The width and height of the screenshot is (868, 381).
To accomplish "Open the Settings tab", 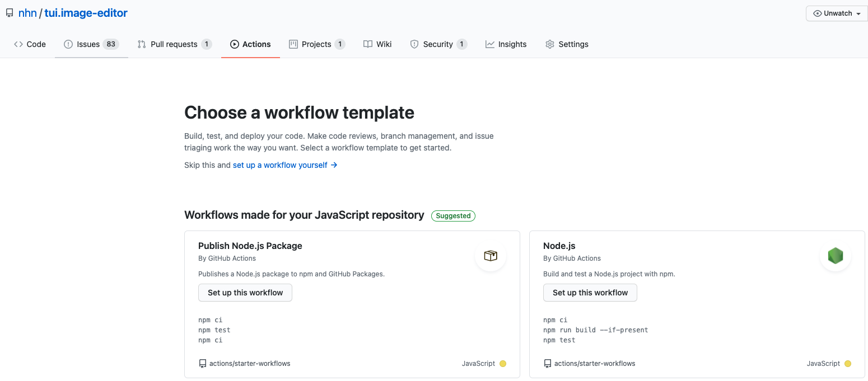I will pyautogui.click(x=567, y=44).
